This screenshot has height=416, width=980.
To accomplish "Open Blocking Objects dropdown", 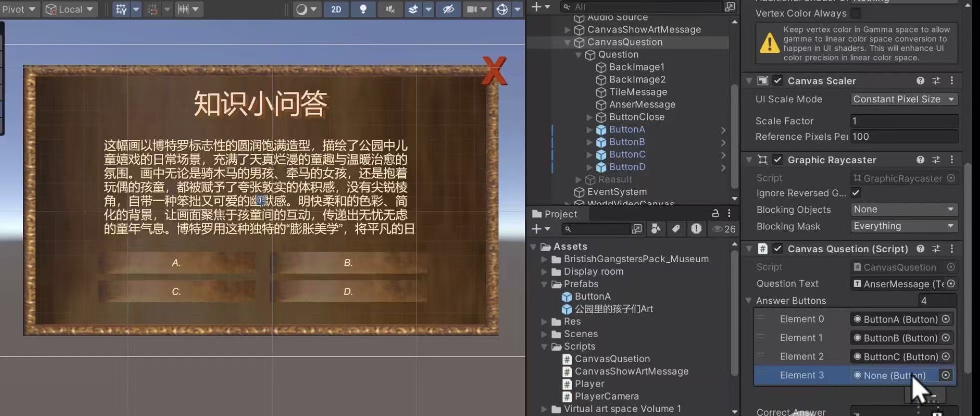I will click(x=904, y=209).
